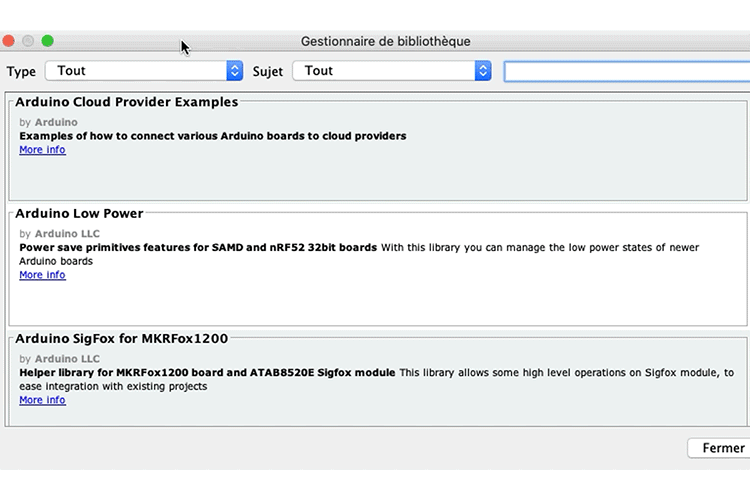This screenshot has width=750, height=500.
Task: Click the 'Power save primitives features' description text
Action: [x=198, y=247]
